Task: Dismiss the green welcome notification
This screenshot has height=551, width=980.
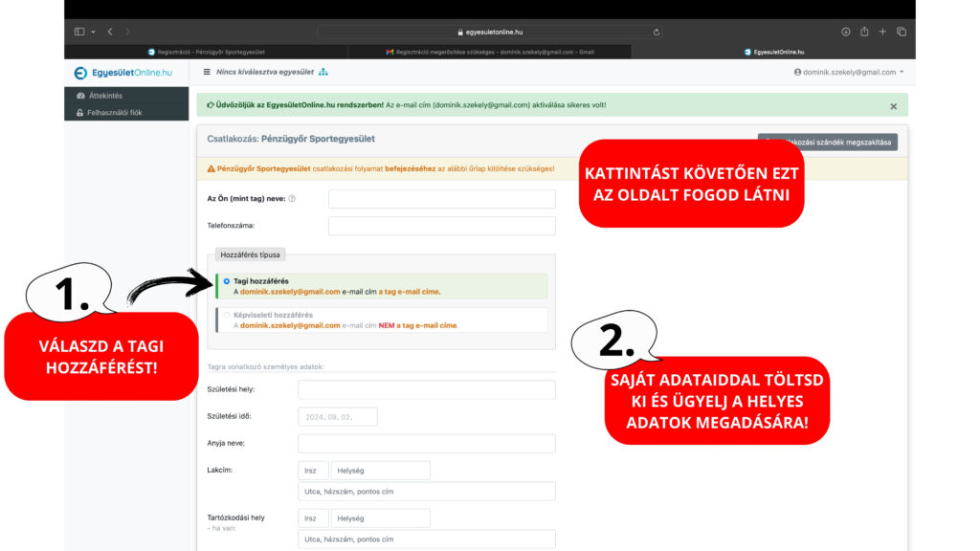Action: click(894, 106)
